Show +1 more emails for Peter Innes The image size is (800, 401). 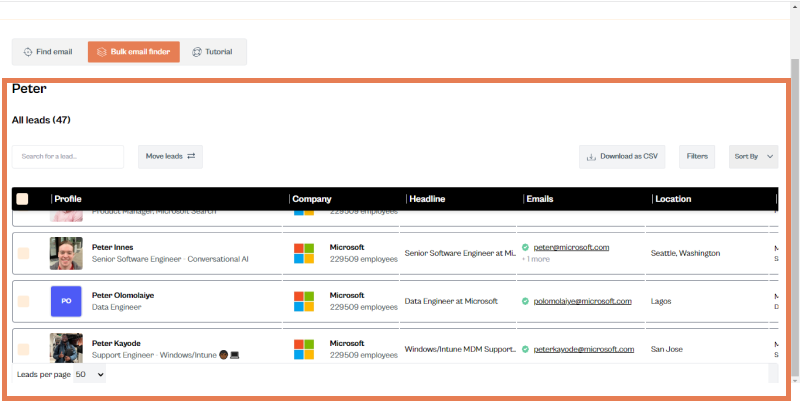[x=536, y=259]
